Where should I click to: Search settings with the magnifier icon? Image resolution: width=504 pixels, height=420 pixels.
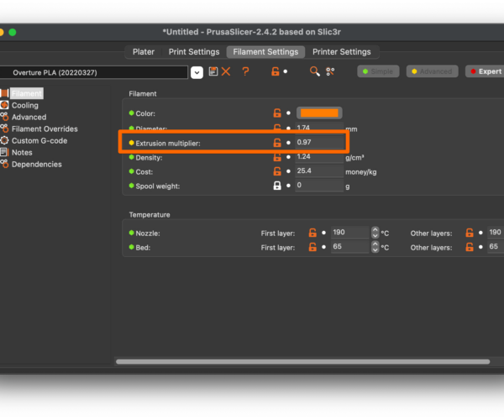point(315,71)
